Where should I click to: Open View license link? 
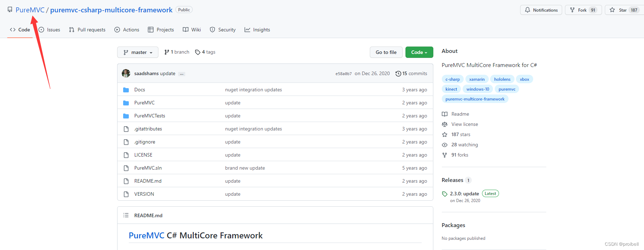[x=460, y=124]
